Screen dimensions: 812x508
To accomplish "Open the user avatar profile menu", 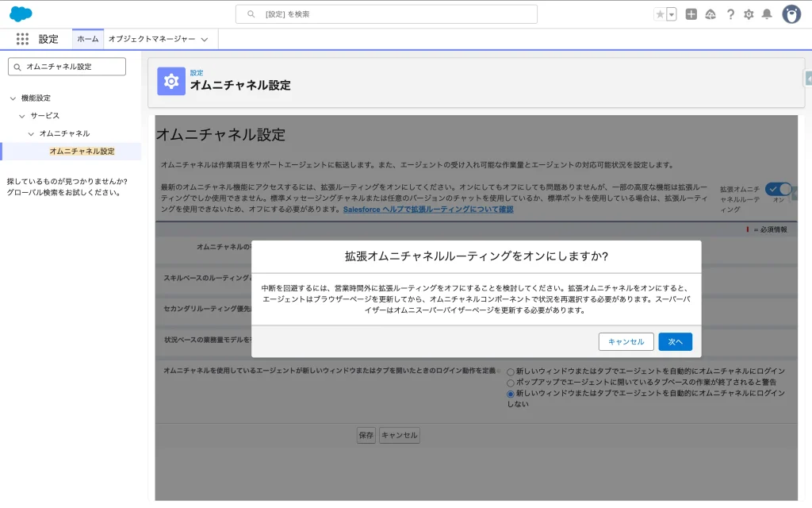I will (791, 14).
